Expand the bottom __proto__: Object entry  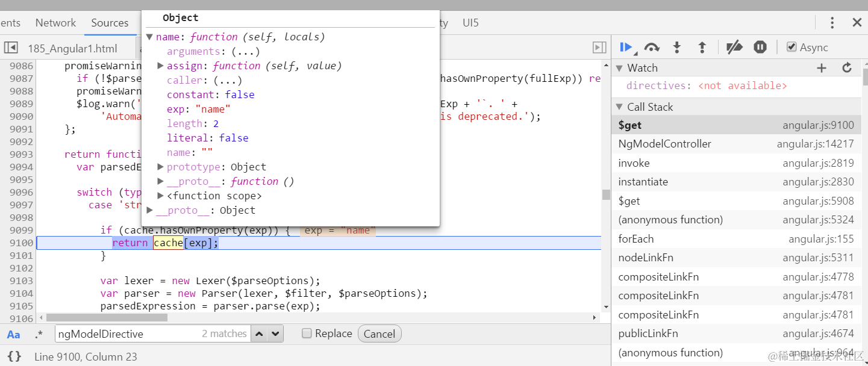click(x=149, y=211)
